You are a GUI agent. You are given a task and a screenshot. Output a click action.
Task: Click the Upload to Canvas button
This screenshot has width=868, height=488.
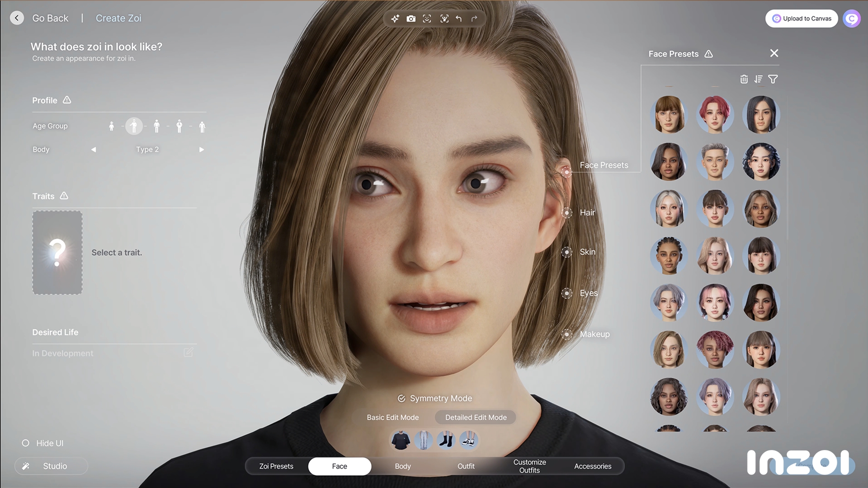(801, 19)
